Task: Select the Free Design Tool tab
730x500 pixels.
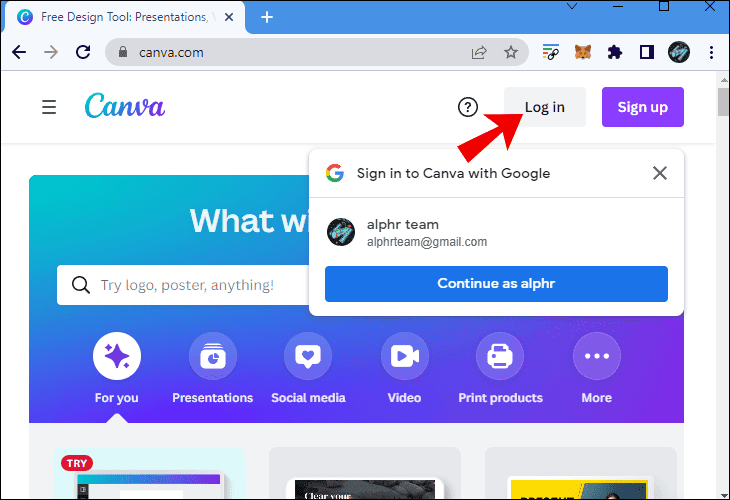Action: point(124,17)
